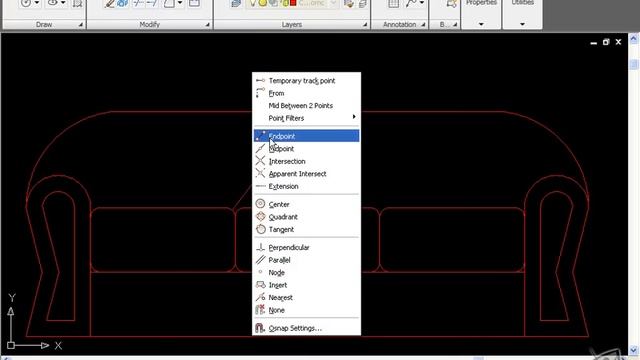Select Mid Between 2 Points
Image resolution: width=640 pixels, height=360 pixels.
click(x=306, y=106)
